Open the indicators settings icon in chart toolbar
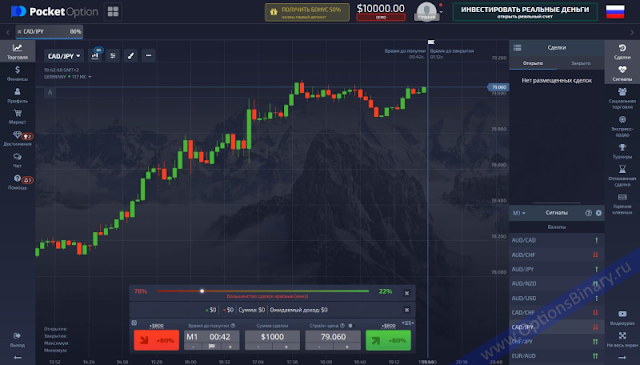This screenshot has height=365, width=640. pyautogui.click(x=113, y=56)
